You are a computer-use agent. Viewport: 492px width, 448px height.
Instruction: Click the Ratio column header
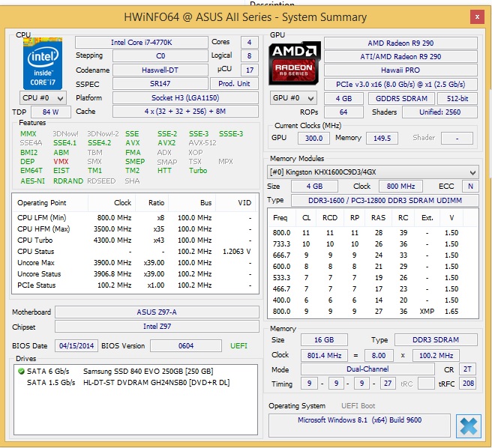coord(152,203)
